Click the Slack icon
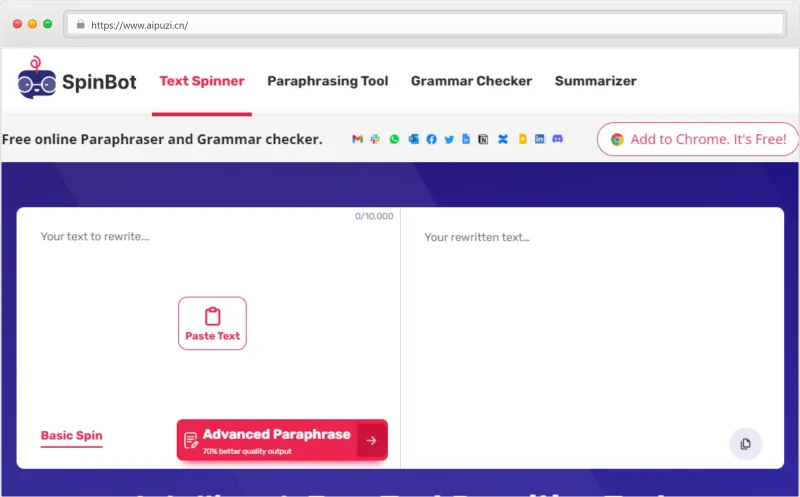800x497 pixels. (375, 139)
